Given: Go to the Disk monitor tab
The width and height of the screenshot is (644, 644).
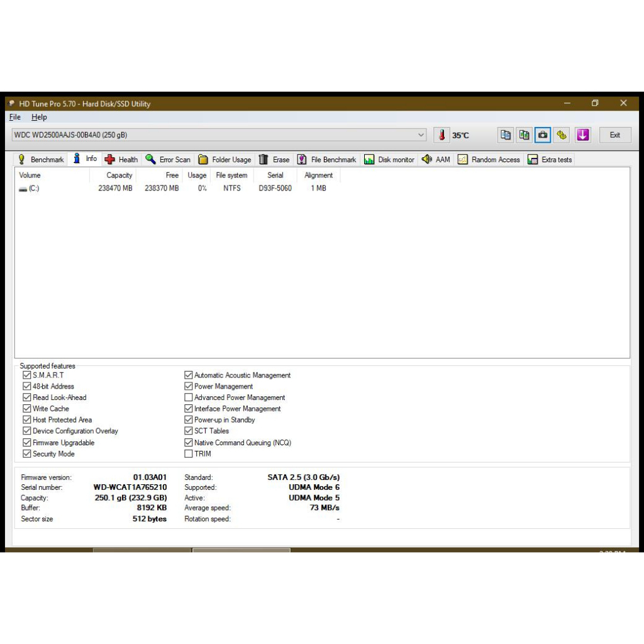Looking at the screenshot, I should [389, 160].
